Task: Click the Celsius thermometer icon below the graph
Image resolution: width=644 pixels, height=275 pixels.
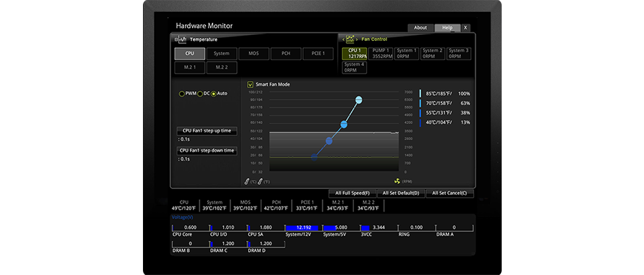Action: click(x=248, y=181)
